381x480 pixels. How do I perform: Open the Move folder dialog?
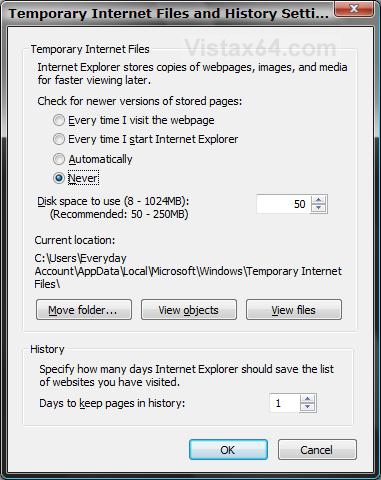coord(84,310)
